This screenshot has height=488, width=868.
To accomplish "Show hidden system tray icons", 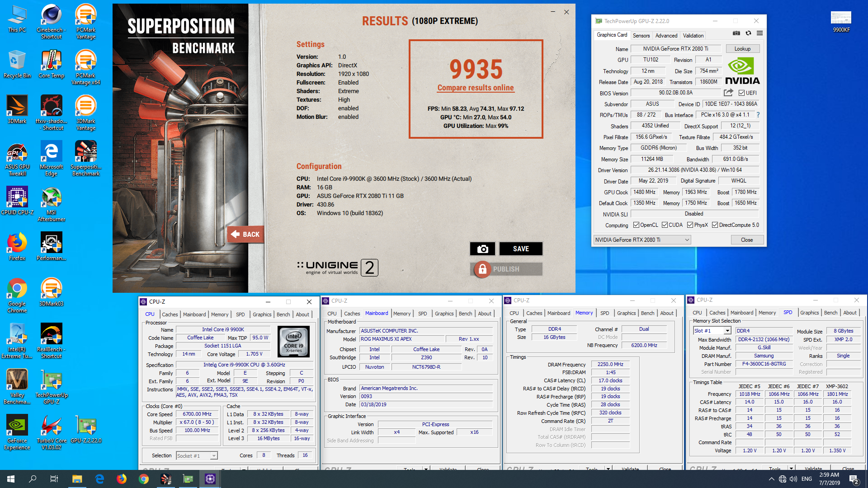I will [x=771, y=479].
